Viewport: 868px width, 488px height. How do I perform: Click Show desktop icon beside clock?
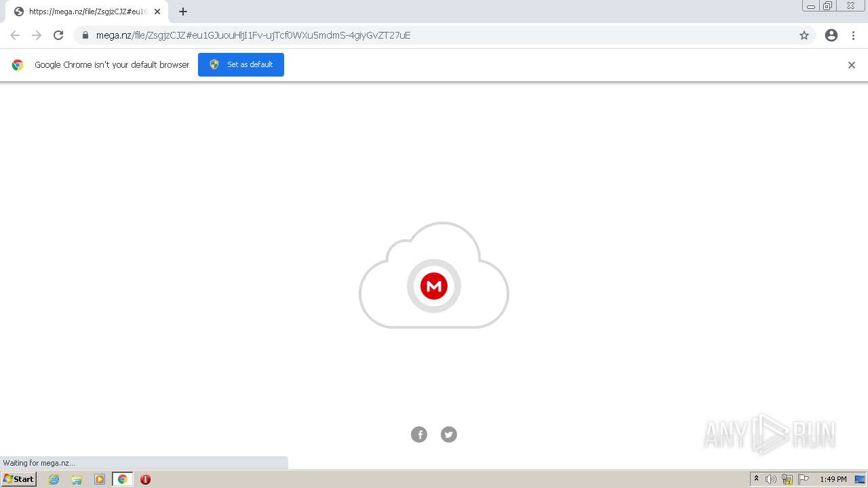860,479
